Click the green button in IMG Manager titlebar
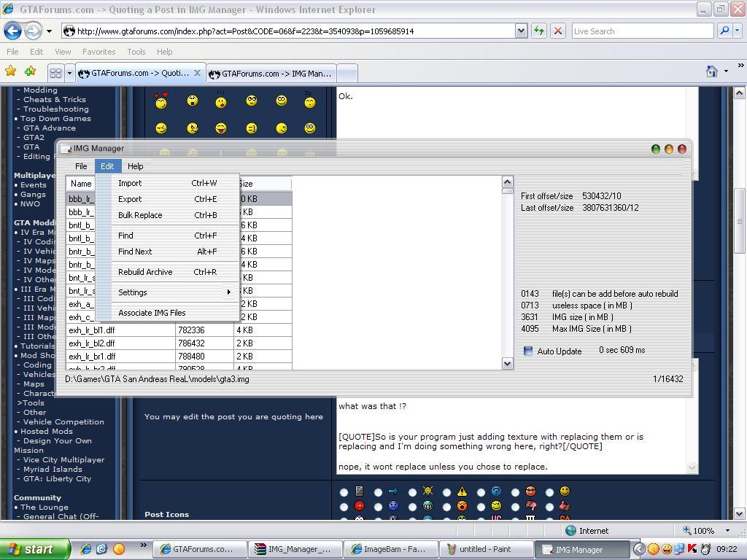The image size is (747, 560). (x=656, y=149)
